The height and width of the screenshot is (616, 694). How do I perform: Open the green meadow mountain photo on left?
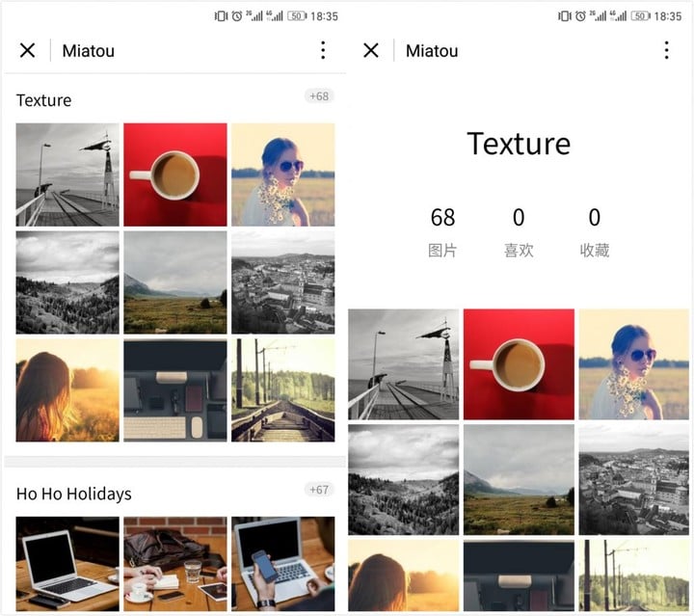(175, 282)
